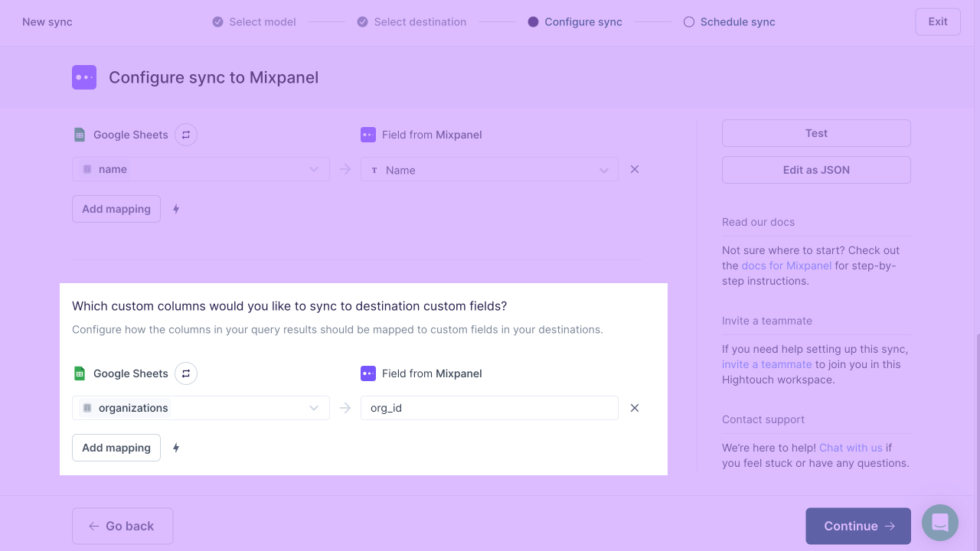Go to the Select destination step
Screen dimensions: 980x551
point(412,22)
